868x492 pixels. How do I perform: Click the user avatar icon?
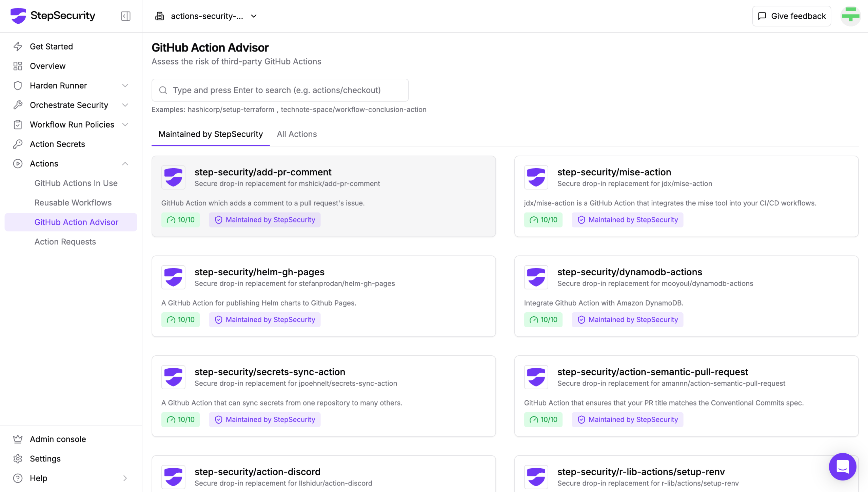(x=850, y=16)
